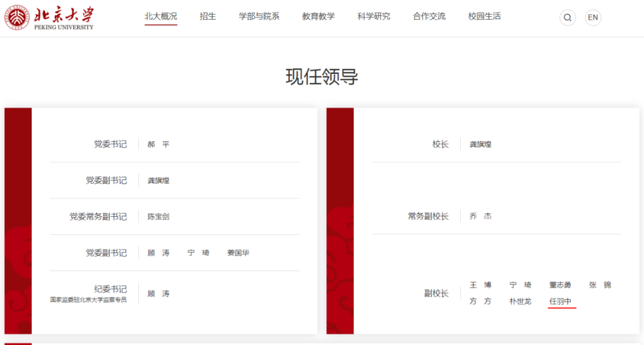Click the 现任领导 page heading
This screenshot has height=345, width=644.
tap(322, 77)
